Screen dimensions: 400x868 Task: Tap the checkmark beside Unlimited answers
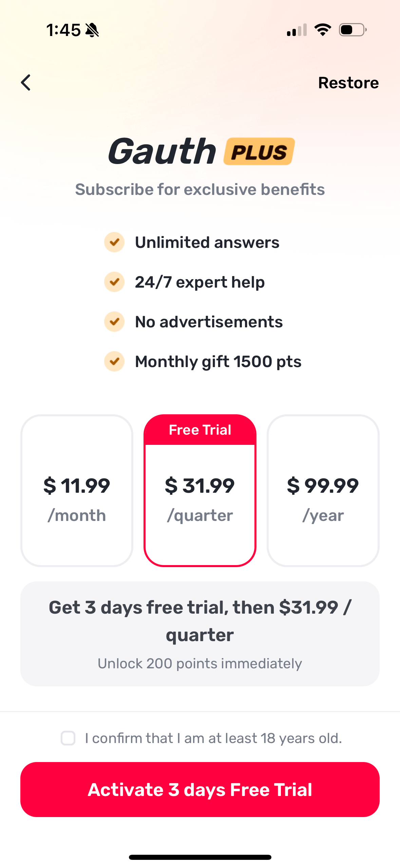click(114, 242)
